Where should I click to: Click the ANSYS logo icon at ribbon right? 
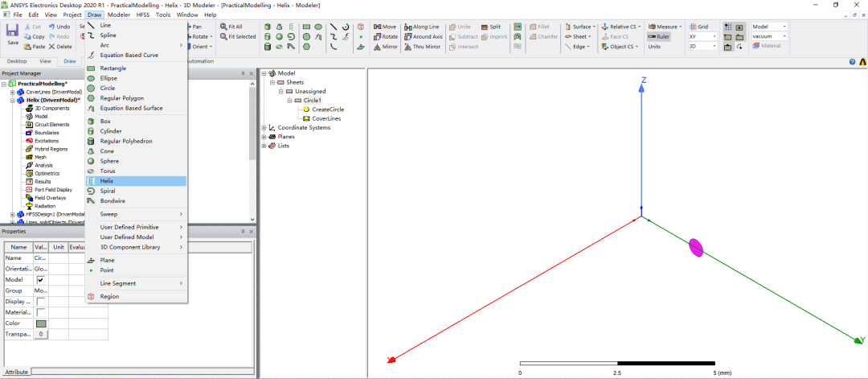tap(862, 61)
